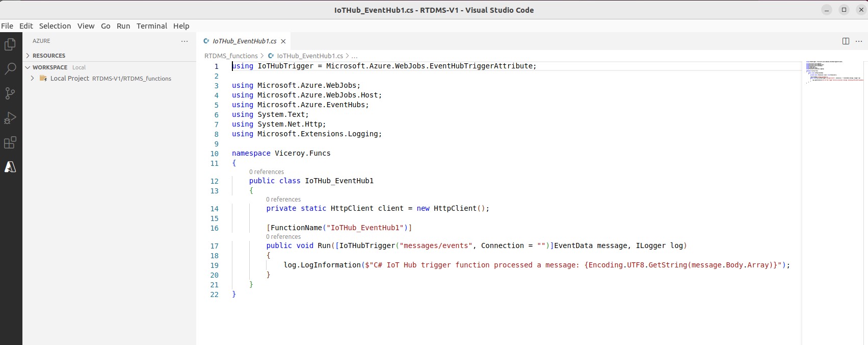Click line number 17 in the gutter

pos(215,246)
